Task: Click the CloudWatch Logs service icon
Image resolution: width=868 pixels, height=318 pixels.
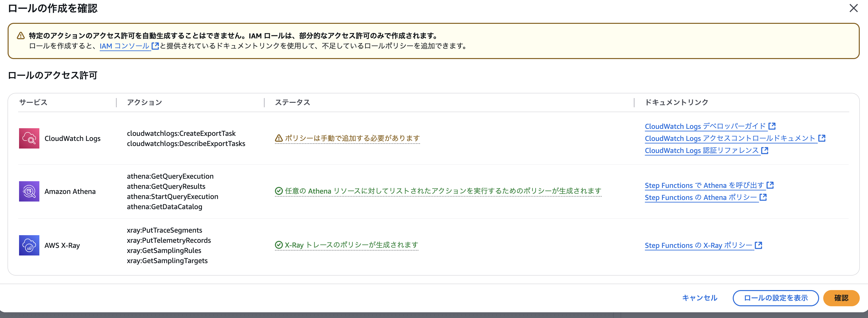Action: point(29,138)
